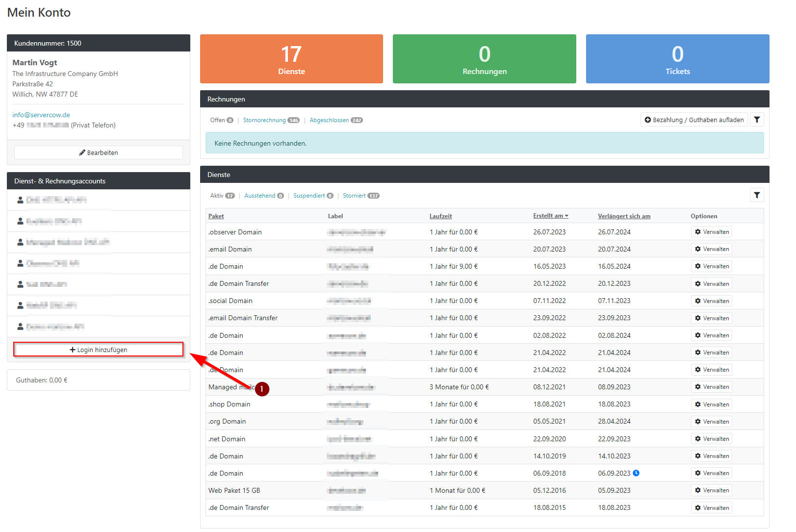The image size is (796, 532).
Task: Manage the .observer Domain service
Action: [x=712, y=232]
